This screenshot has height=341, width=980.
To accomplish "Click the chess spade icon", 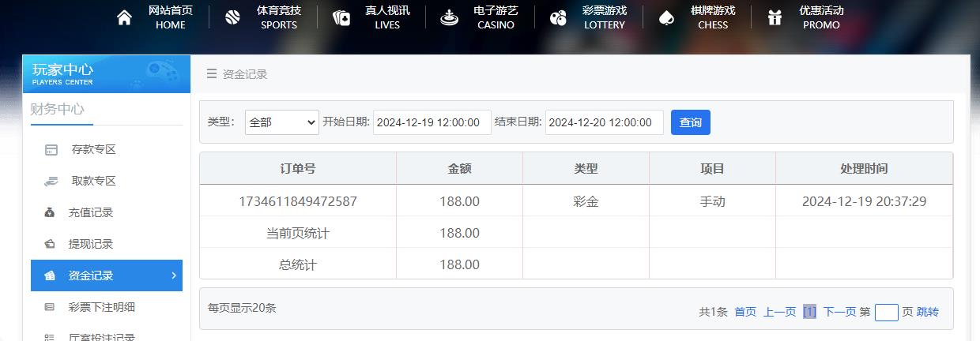I will point(666,18).
